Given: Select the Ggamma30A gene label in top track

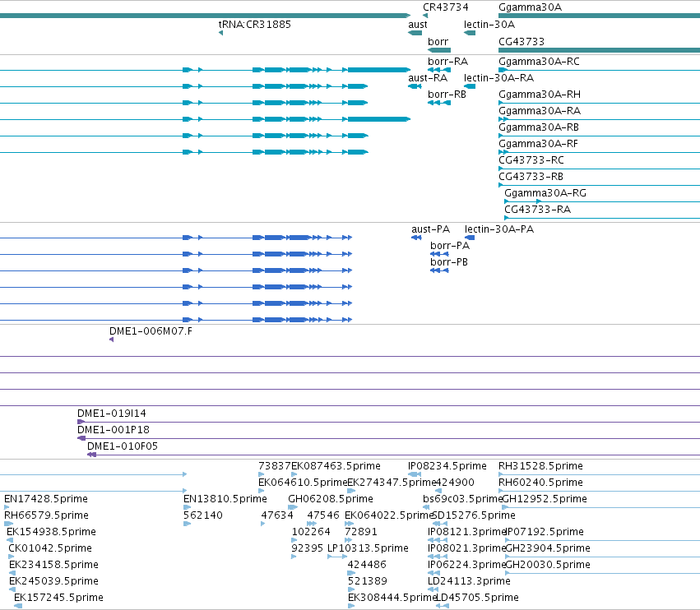Looking at the screenshot, I should [x=530, y=7].
